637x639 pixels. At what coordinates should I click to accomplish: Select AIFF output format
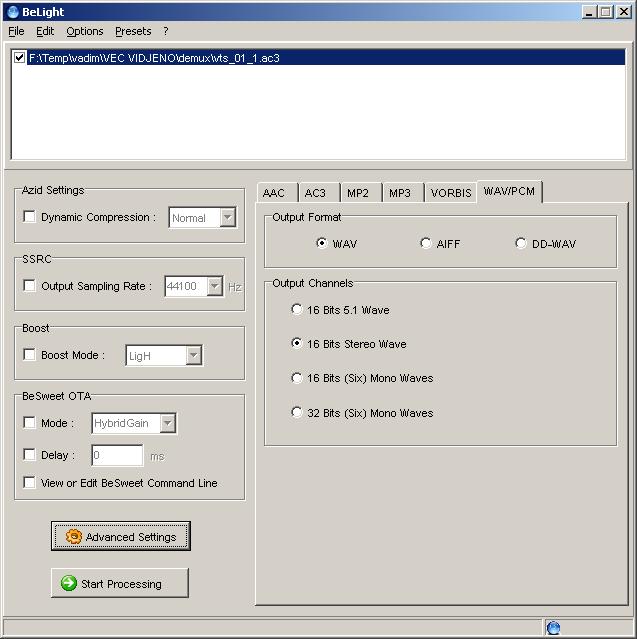point(425,243)
